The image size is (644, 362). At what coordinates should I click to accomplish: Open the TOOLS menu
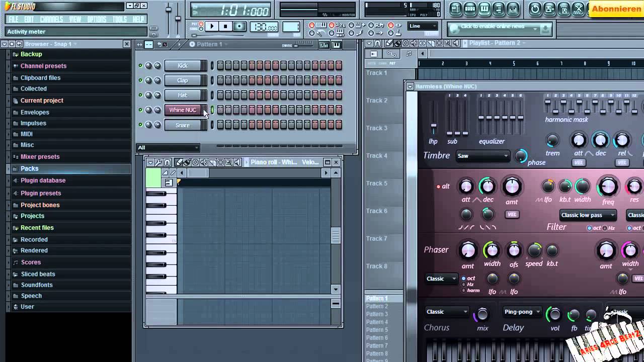(120, 20)
